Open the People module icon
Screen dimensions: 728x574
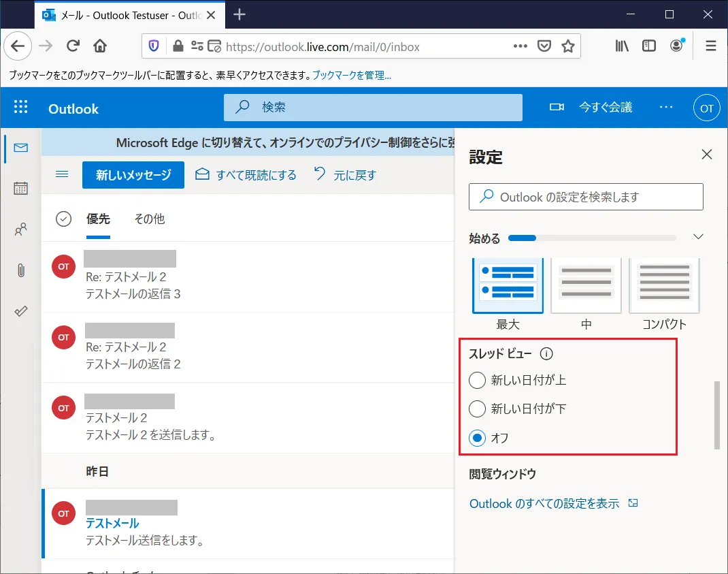click(x=20, y=229)
